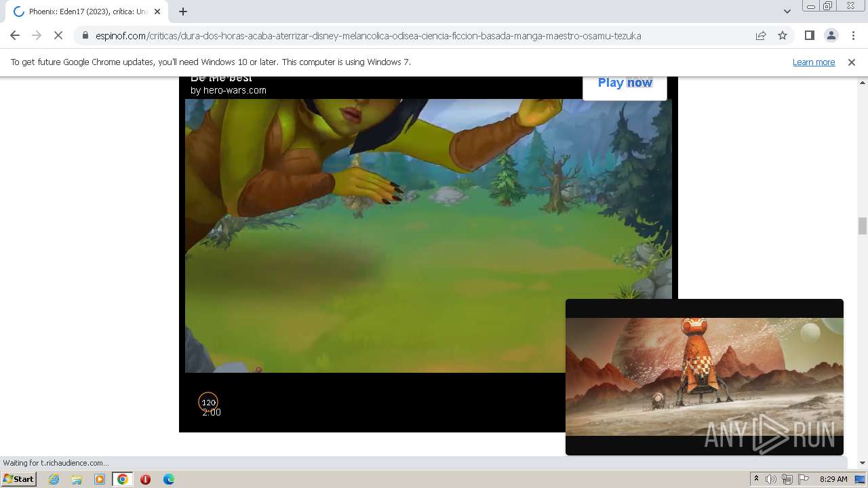Click the 2:00 ad duration text
This screenshot has height=488, width=868.
coord(212,412)
